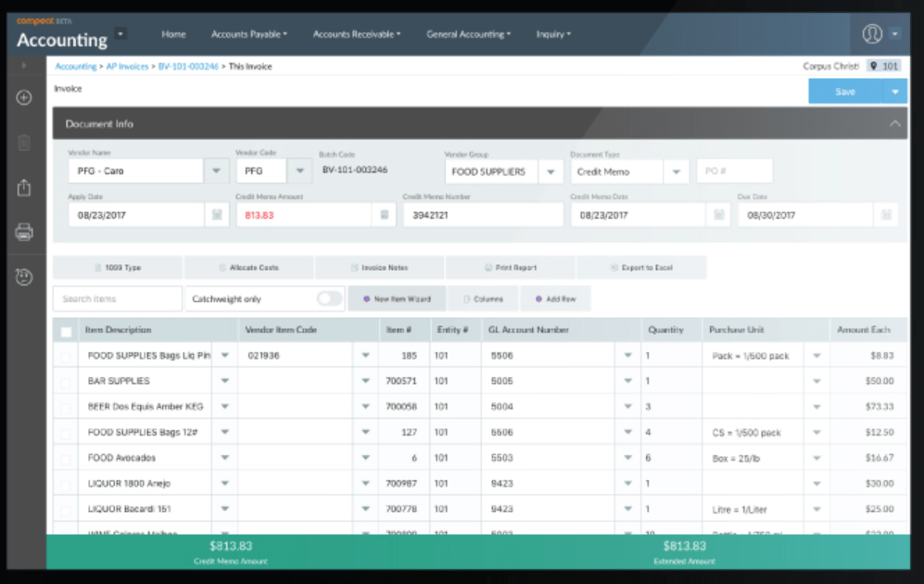Toggle the Catchweight only switch
Image resolution: width=924 pixels, height=584 pixels.
[x=329, y=298]
